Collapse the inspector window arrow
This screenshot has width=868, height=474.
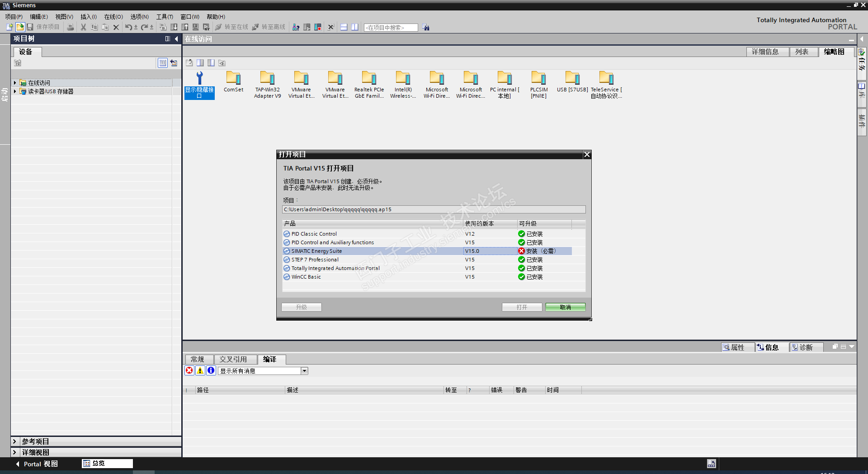pyautogui.click(x=852, y=347)
